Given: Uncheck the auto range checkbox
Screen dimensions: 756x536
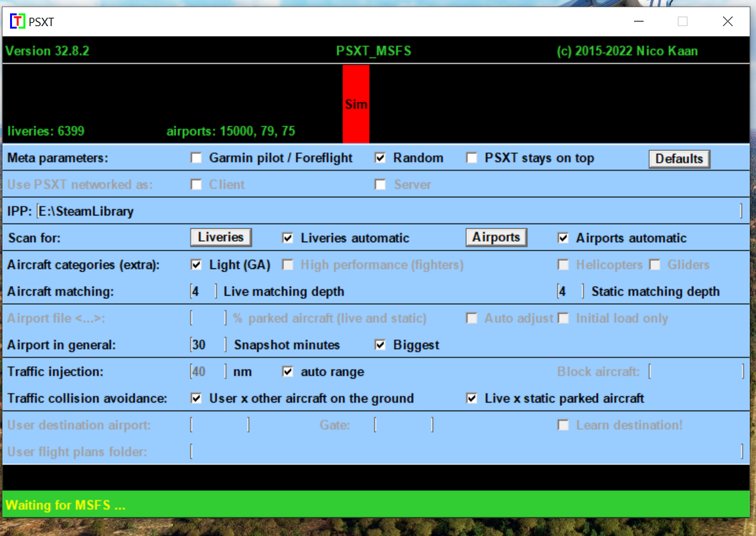Looking at the screenshot, I should [x=288, y=371].
